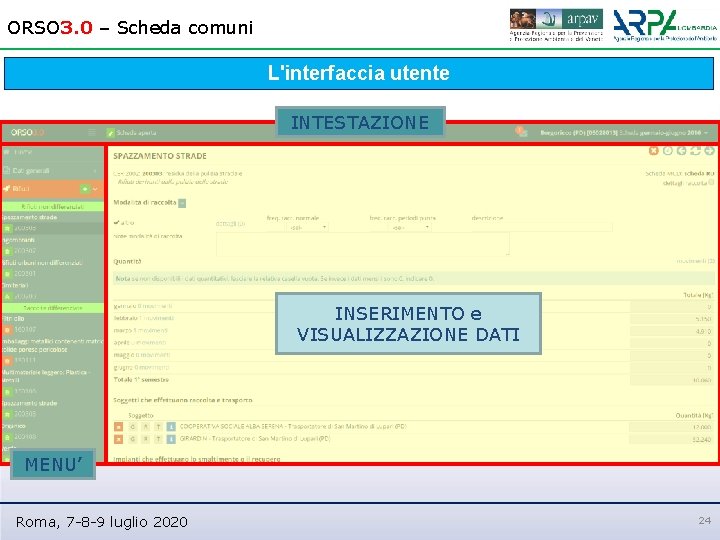Open Dati generali in the side menu

click(x=27, y=171)
